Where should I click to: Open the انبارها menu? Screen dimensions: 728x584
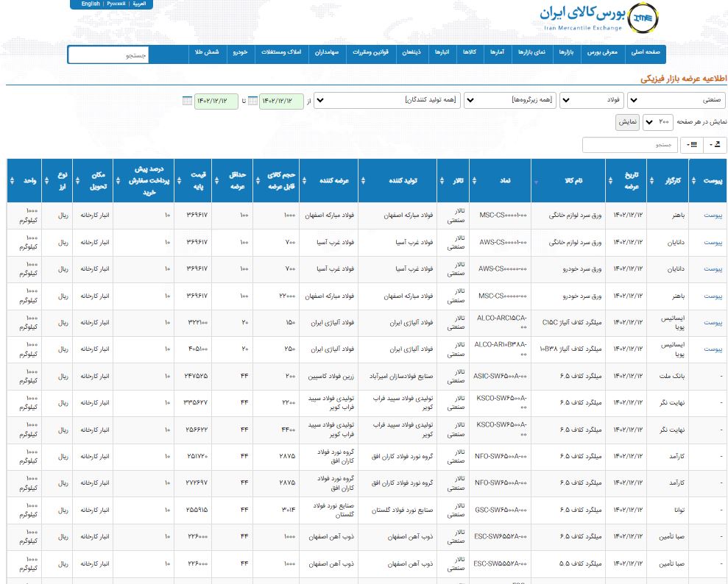[x=442, y=52]
